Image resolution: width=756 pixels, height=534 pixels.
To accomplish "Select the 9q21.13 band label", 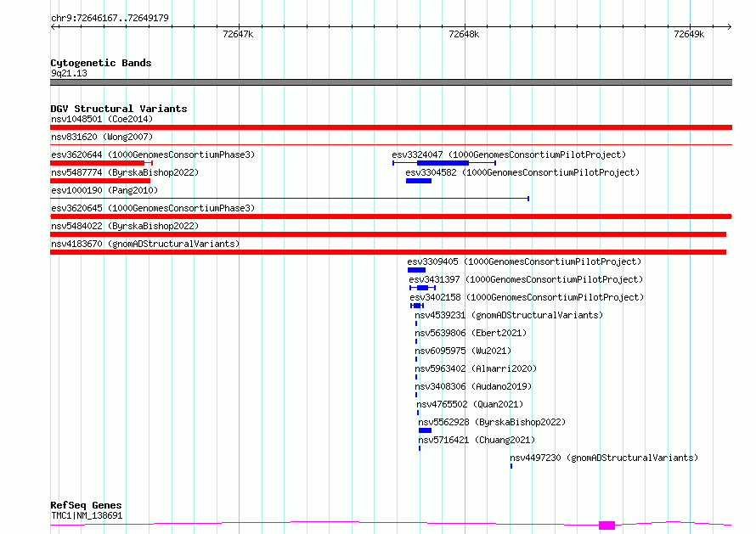I will click(x=69, y=73).
